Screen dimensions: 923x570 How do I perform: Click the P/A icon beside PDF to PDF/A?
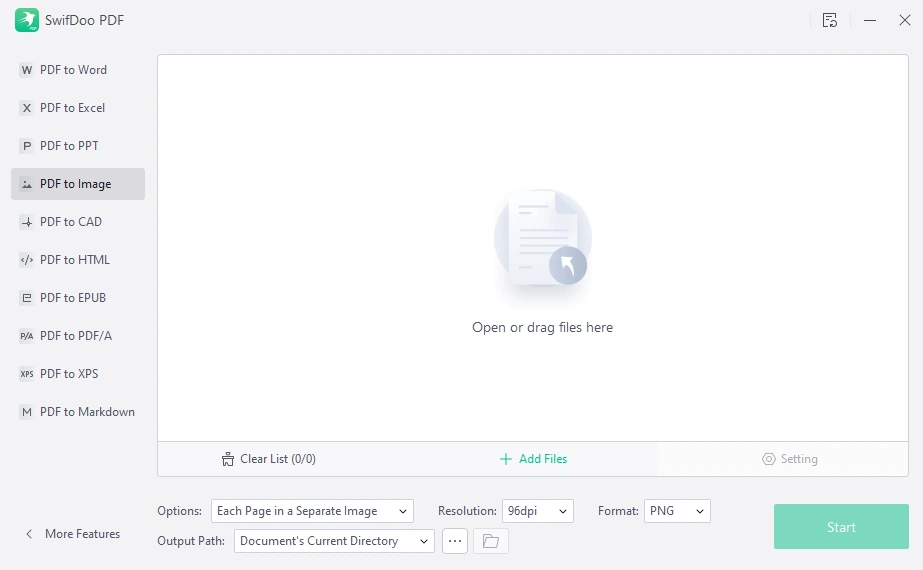[26, 336]
